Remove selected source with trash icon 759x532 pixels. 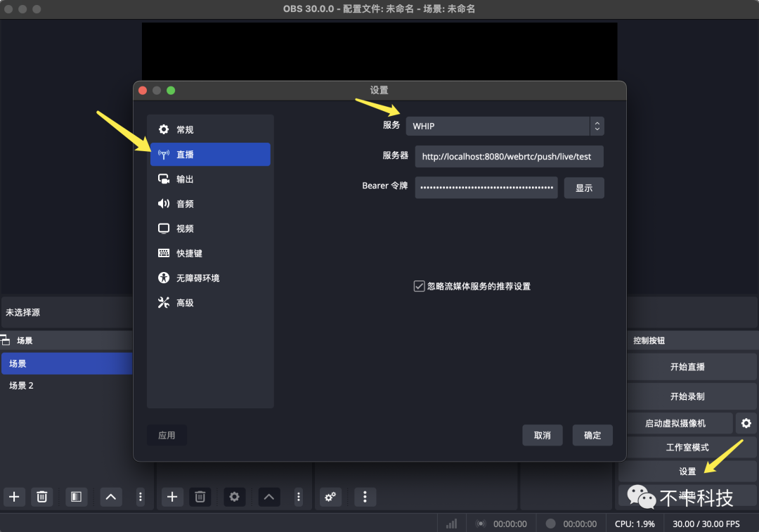(x=200, y=497)
